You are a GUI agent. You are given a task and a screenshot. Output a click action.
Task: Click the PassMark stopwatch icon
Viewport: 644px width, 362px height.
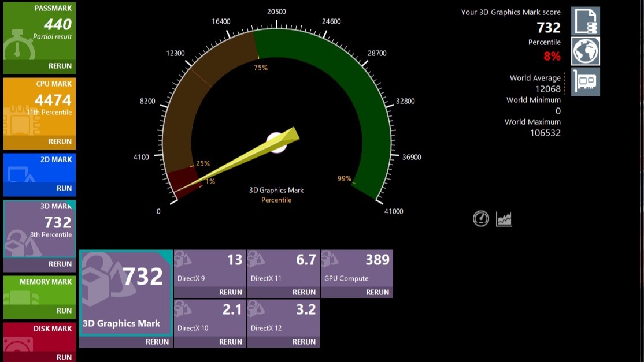pos(18,45)
